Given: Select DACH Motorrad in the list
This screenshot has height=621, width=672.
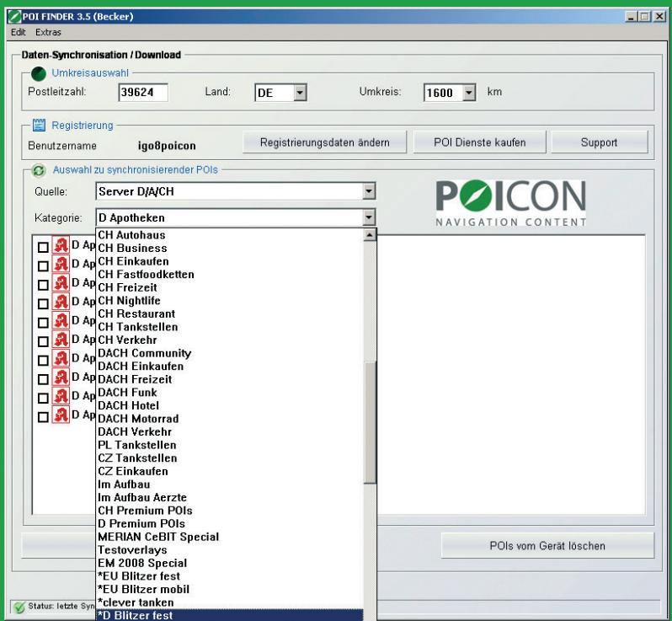Looking at the screenshot, I should coord(230,419).
